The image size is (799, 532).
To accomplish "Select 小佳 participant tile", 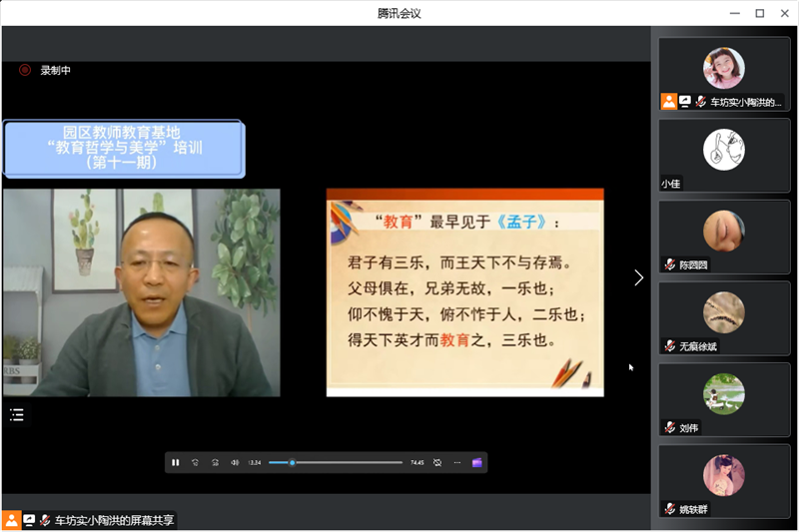I will 723,155.
